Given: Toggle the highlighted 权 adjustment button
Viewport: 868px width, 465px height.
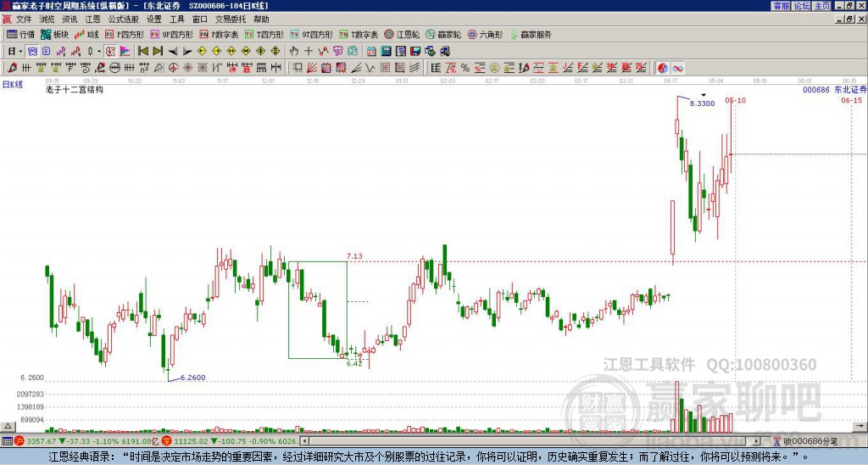Looking at the screenshot, I should [110, 52].
